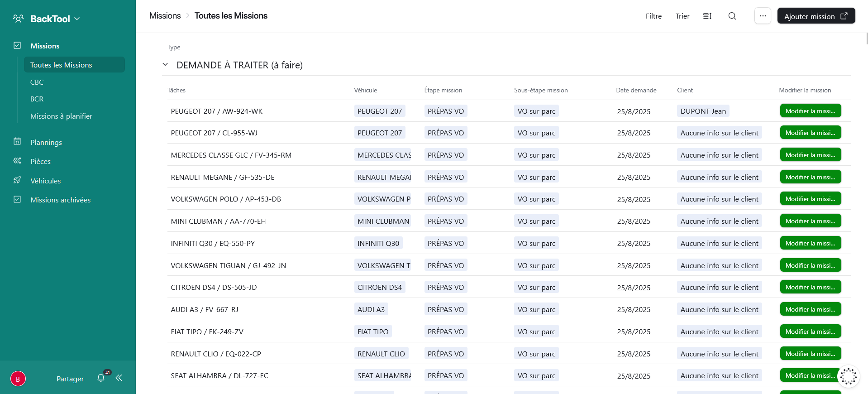
Task: Go to Missions archivées
Action: point(60,200)
